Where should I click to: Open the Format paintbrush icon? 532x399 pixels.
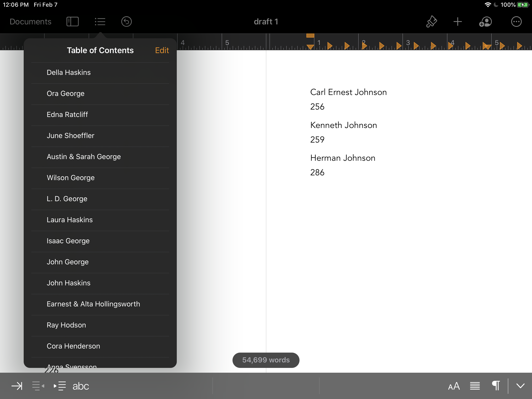pos(431,22)
